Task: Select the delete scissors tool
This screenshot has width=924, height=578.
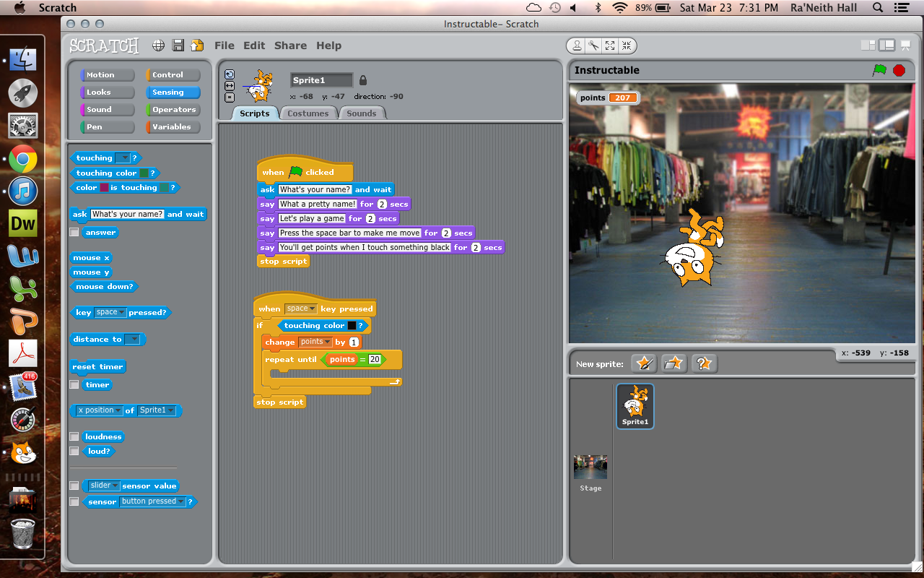Action: tap(593, 46)
